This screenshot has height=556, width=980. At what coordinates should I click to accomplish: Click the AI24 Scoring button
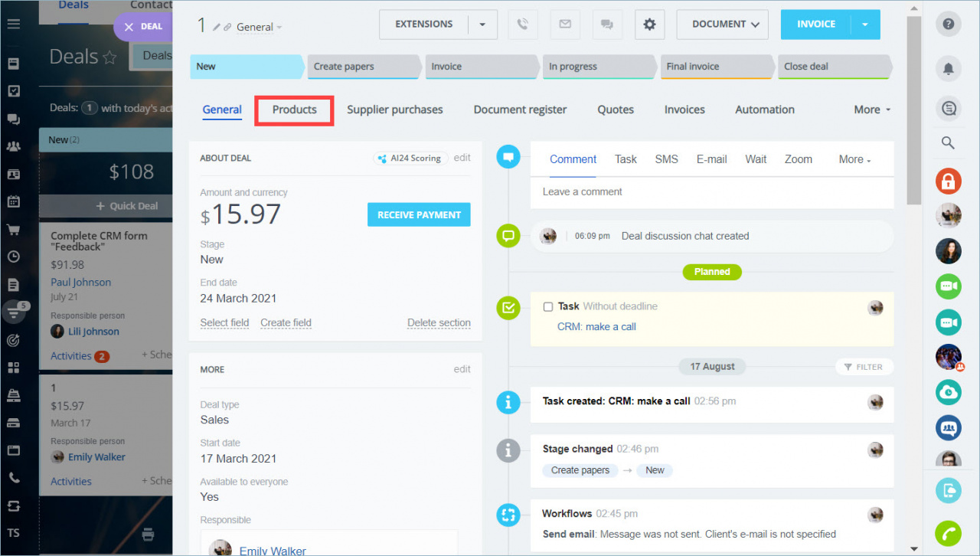pos(410,159)
